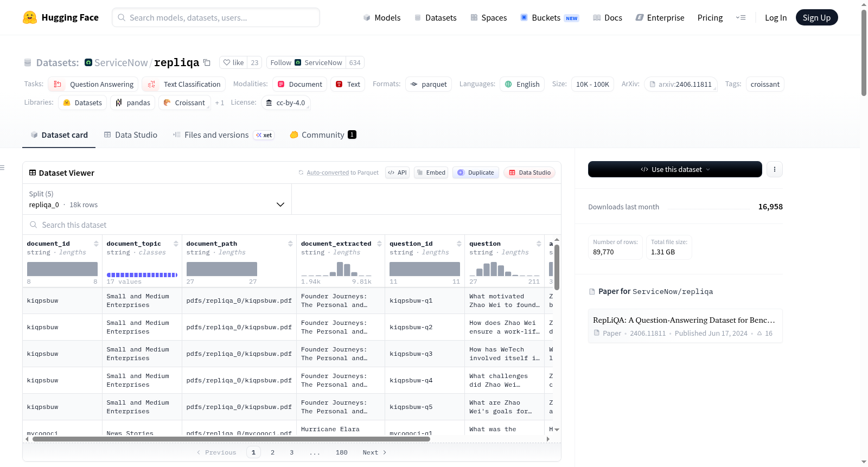Open the RepLiQA paper link
Image resolution: width=868 pixels, height=467 pixels.
pyautogui.click(x=685, y=326)
